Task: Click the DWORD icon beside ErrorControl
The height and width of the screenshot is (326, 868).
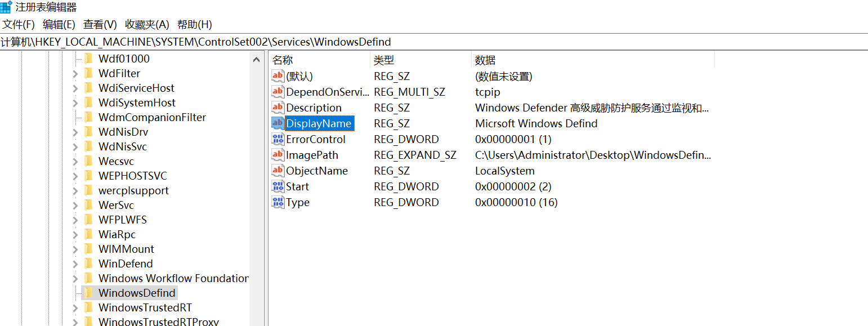Action: [278, 139]
